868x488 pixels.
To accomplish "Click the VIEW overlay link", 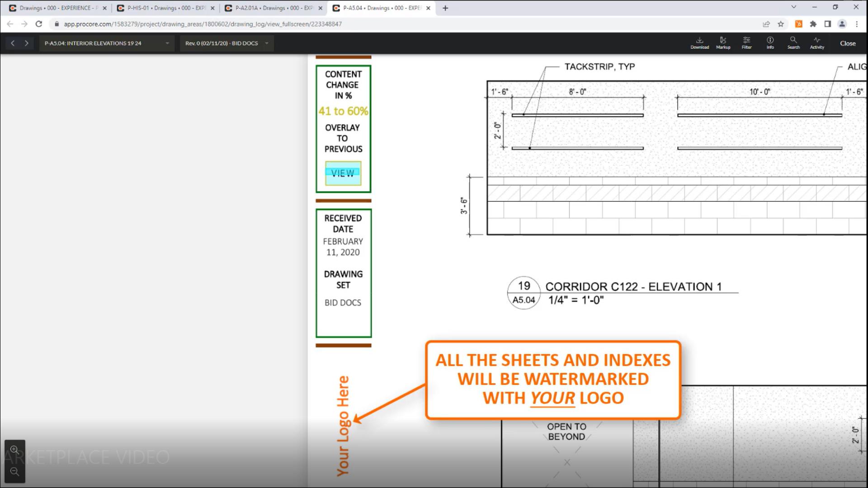I will (343, 173).
